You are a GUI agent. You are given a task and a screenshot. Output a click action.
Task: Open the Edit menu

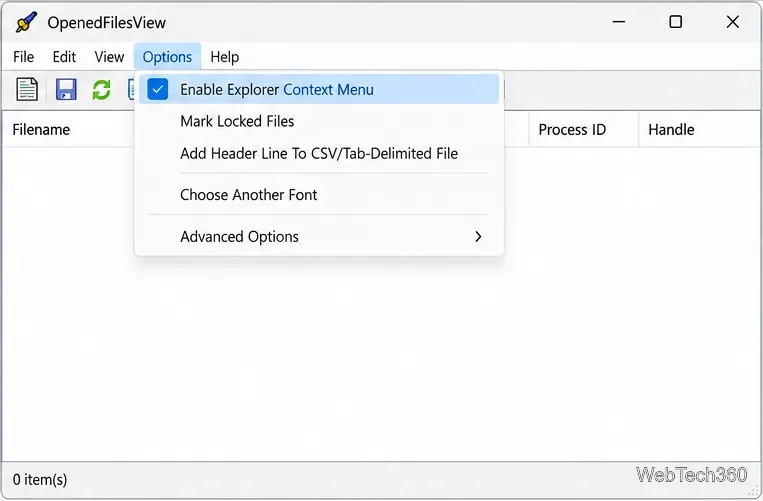tap(64, 57)
